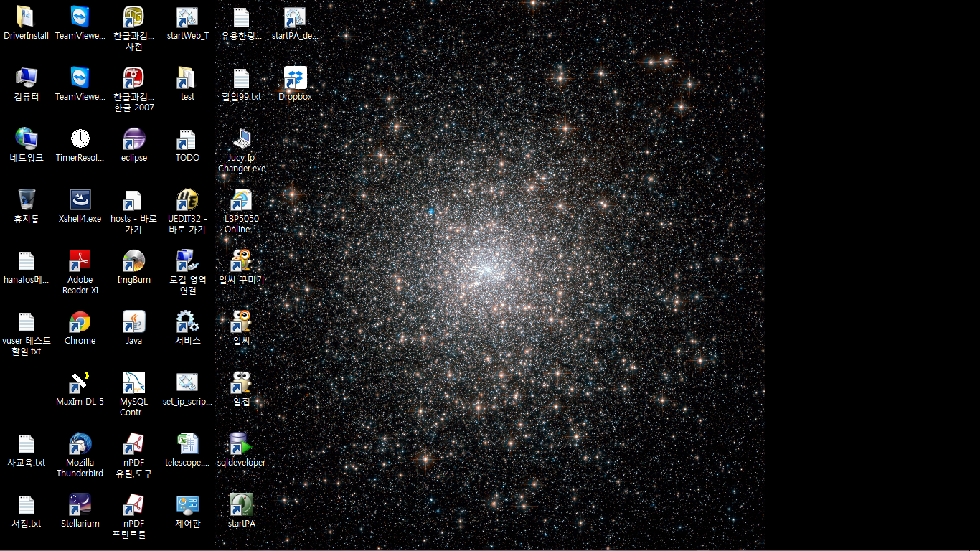Click the Adobe Reader XI icon

tap(80, 261)
